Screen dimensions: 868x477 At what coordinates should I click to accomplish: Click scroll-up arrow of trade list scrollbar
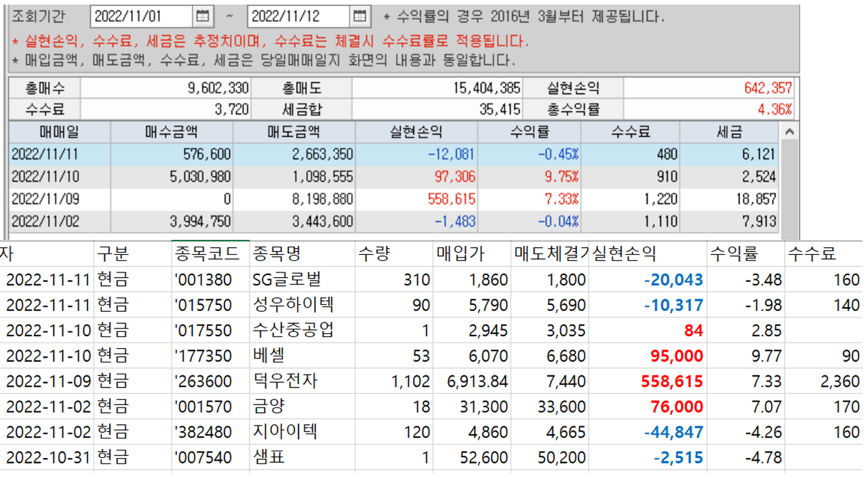[x=789, y=131]
